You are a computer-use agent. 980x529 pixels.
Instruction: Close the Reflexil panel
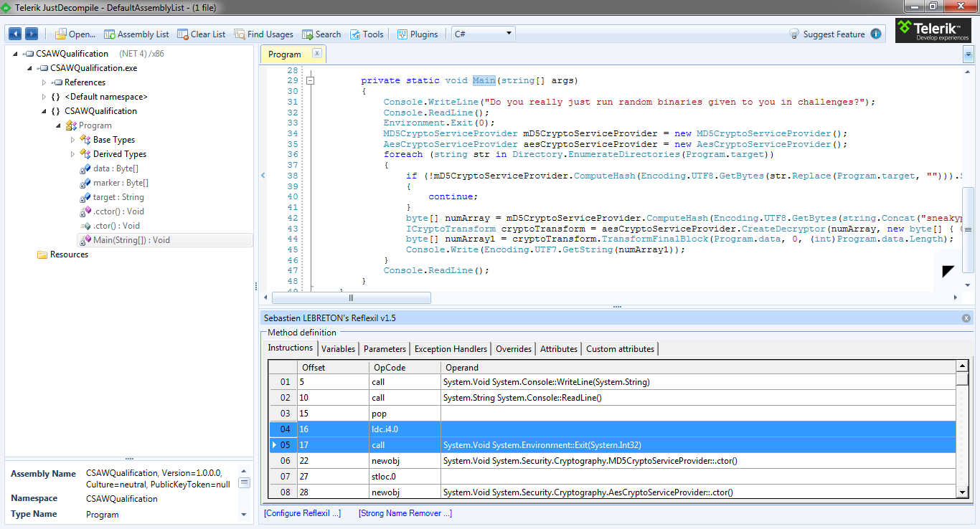pyautogui.click(x=966, y=318)
